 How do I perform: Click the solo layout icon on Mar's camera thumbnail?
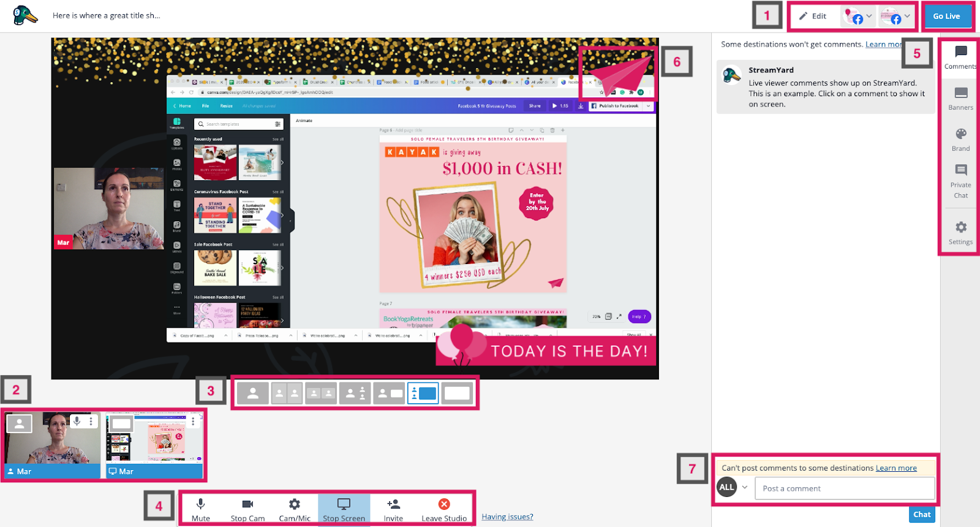[x=20, y=423]
